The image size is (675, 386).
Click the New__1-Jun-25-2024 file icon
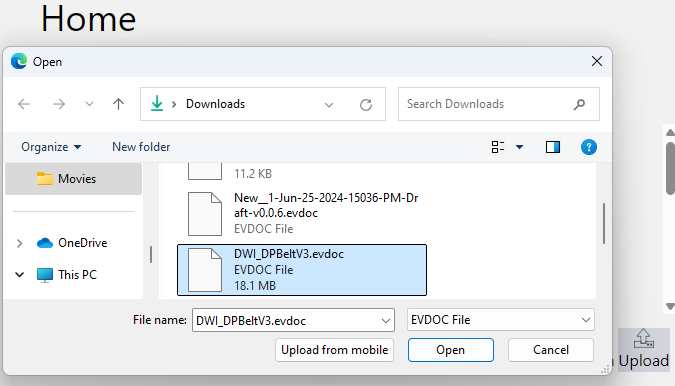(x=205, y=214)
